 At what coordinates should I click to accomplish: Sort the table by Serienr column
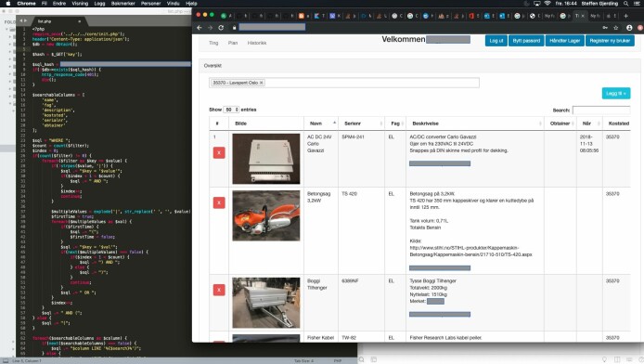tap(361, 123)
